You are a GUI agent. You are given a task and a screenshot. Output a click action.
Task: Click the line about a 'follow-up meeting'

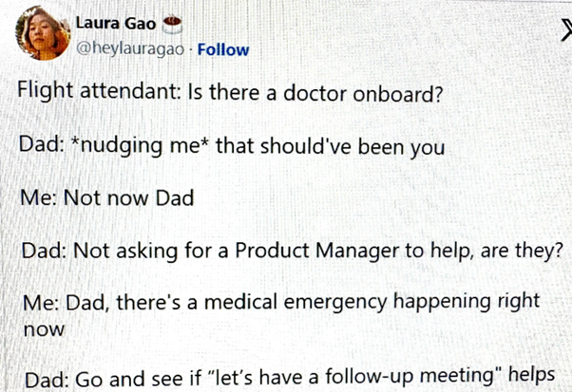point(294,377)
